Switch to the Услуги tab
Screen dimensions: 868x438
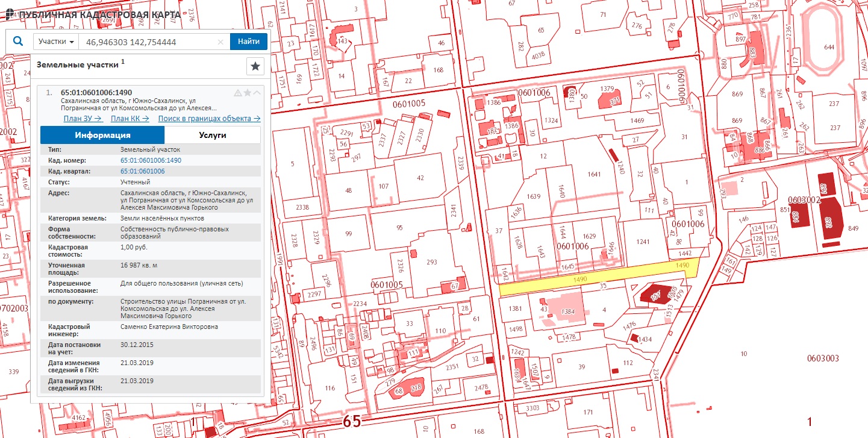pyautogui.click(x=213, y=135)
